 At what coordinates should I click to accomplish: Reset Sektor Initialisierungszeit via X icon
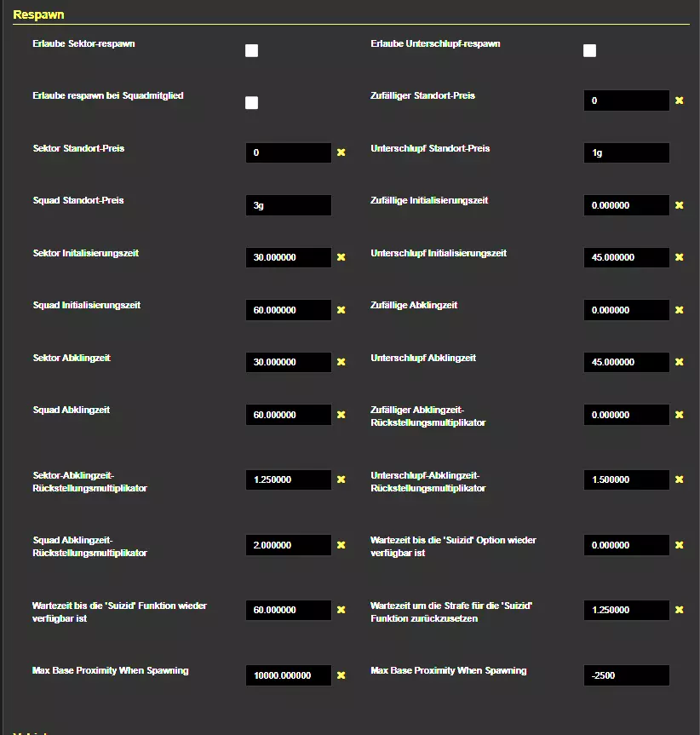(x=341, y=257)
